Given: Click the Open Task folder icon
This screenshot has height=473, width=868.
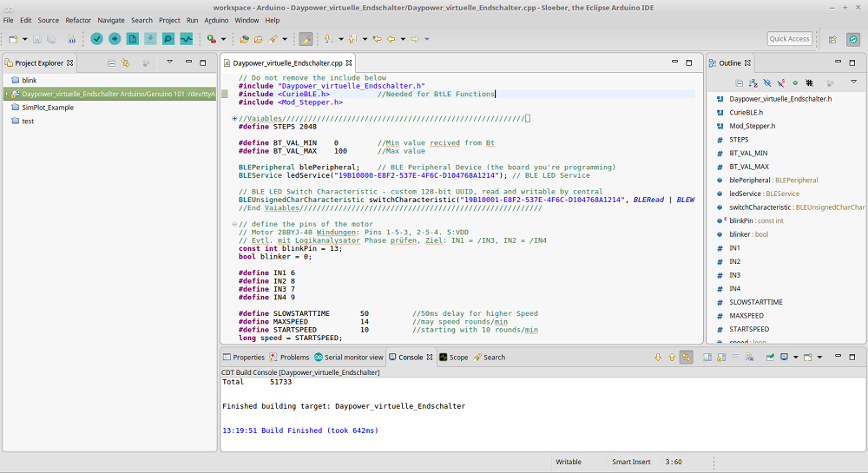Looking at the screenshot, I should tap(259, 39).
